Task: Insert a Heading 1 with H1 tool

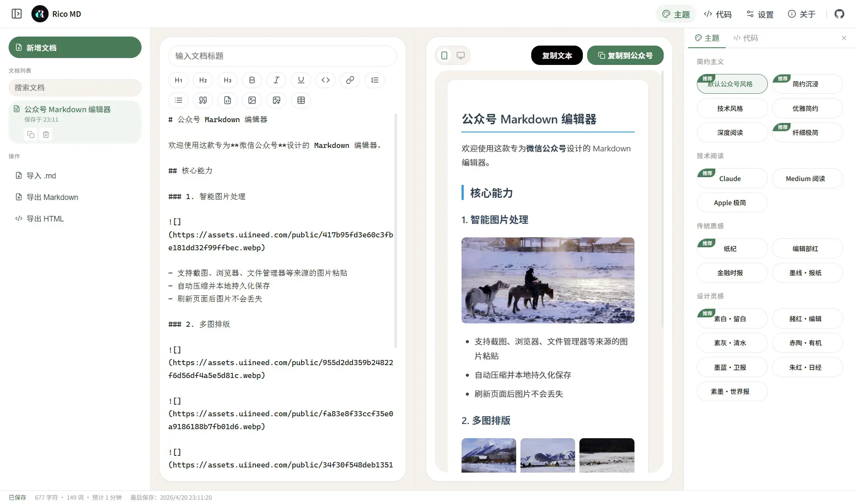Action: coord(179,80)
